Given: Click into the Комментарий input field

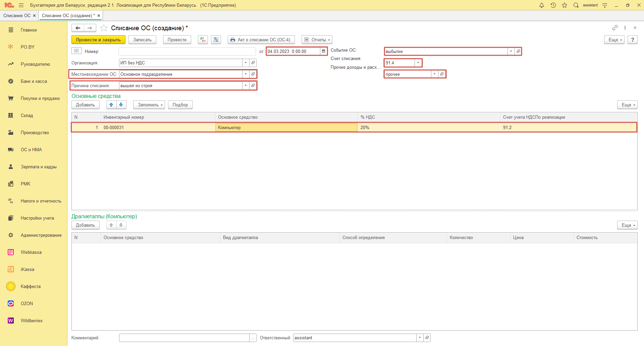Looking at the screenshot, I should [x=184, y=338].
